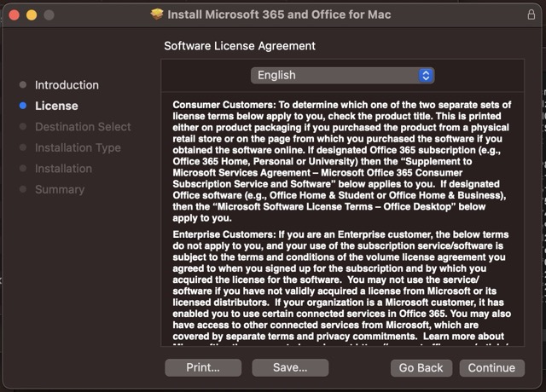Open the English language dropdown

pos(342,76)
